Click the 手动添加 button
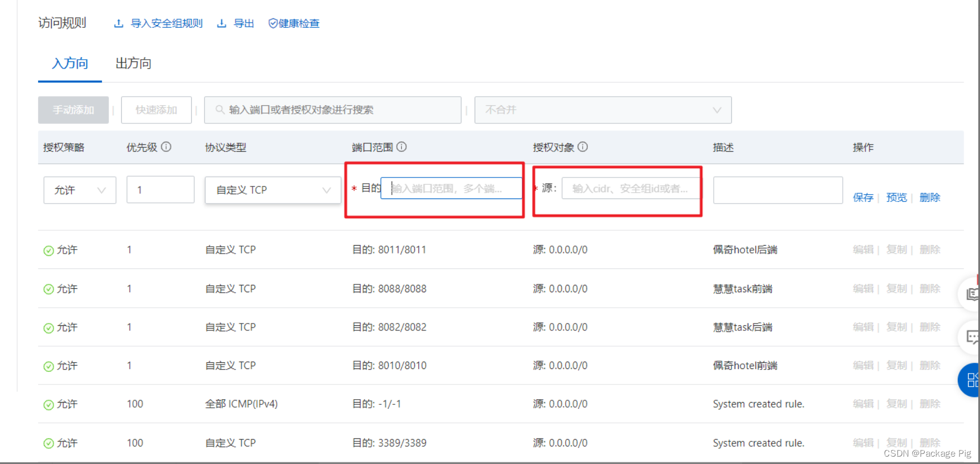Screen dimensions: 980x464 (x=73, y=110)
